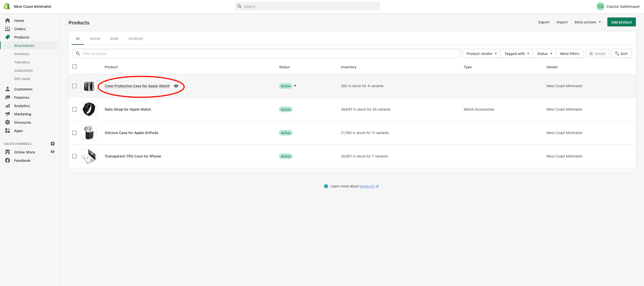Click Silicone Case AirPods thumbnail
The height and width of the screenshot is (286, 644).
click(x=89, y=133)
